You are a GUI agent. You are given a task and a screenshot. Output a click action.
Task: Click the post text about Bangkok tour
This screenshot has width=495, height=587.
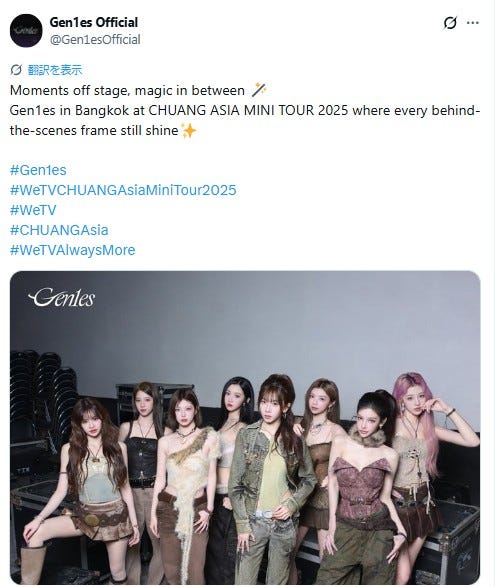245,120
